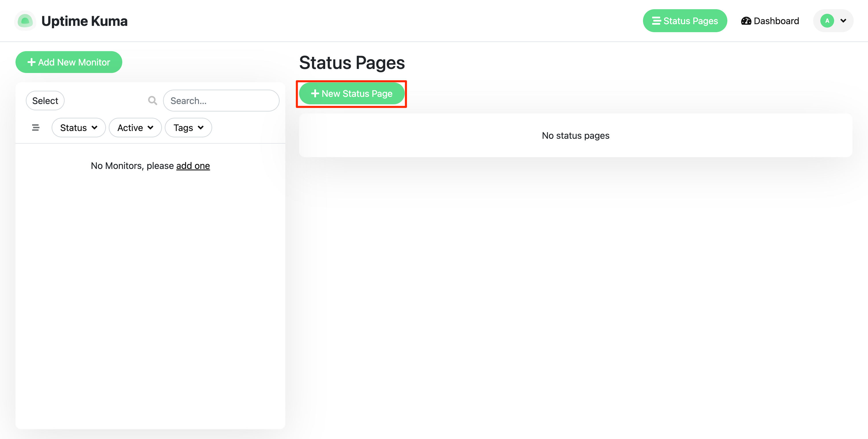
Task: Click the list filter icon beside Status
Action: point(35,128)
